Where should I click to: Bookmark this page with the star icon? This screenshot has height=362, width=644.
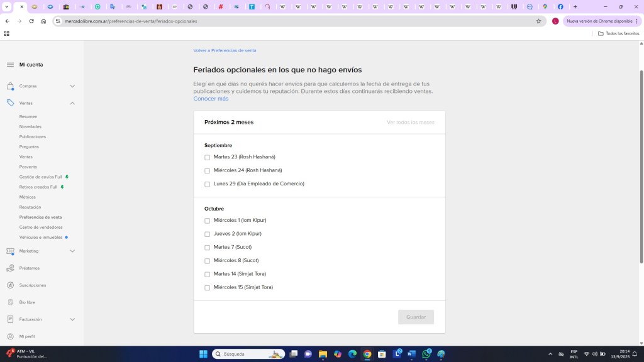click(x=538, y=21)
